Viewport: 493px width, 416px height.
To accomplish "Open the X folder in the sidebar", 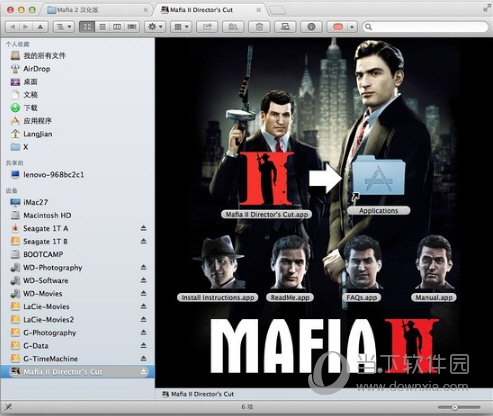I will click(25, 147).
